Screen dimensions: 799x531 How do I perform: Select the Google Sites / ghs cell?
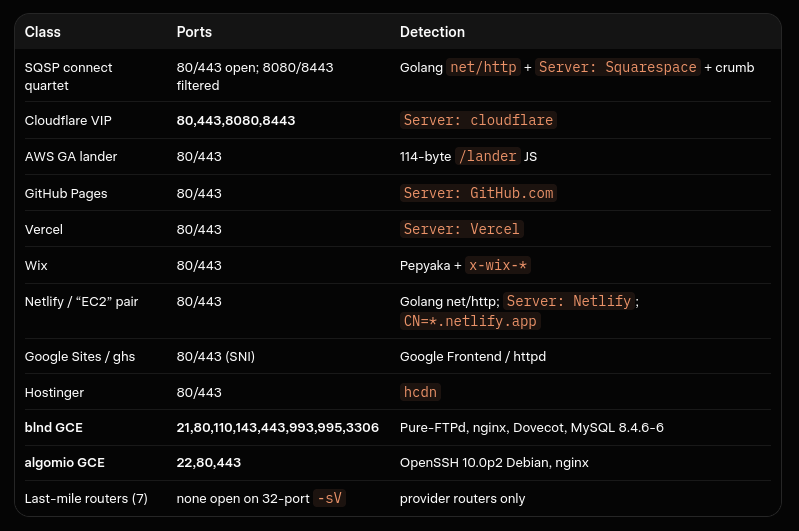pos(80,357)
